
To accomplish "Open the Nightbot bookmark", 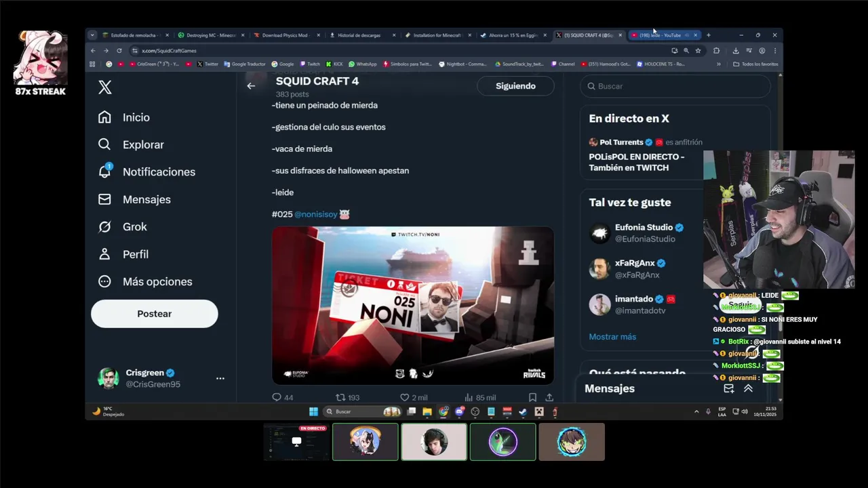I will click(x=462, y=64).
